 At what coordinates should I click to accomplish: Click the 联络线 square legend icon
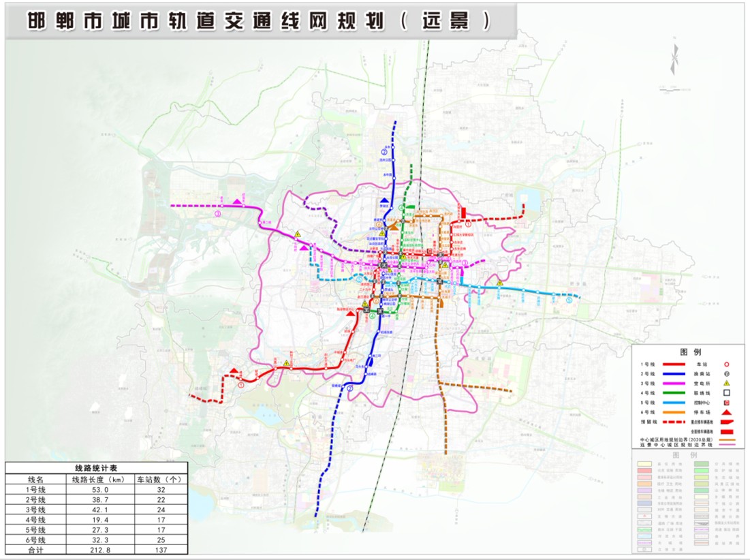tap(727, 394)
